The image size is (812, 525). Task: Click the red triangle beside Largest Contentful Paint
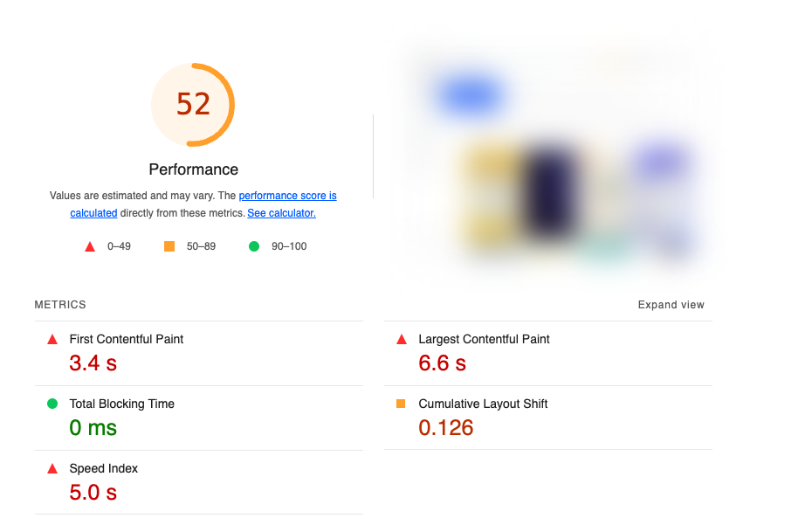(402, 340)
